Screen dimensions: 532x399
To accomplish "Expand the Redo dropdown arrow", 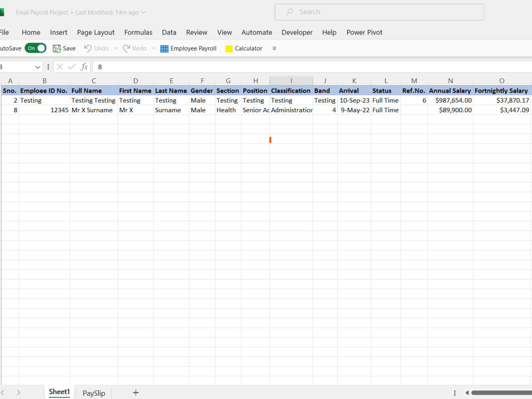I will click(153, 48).
